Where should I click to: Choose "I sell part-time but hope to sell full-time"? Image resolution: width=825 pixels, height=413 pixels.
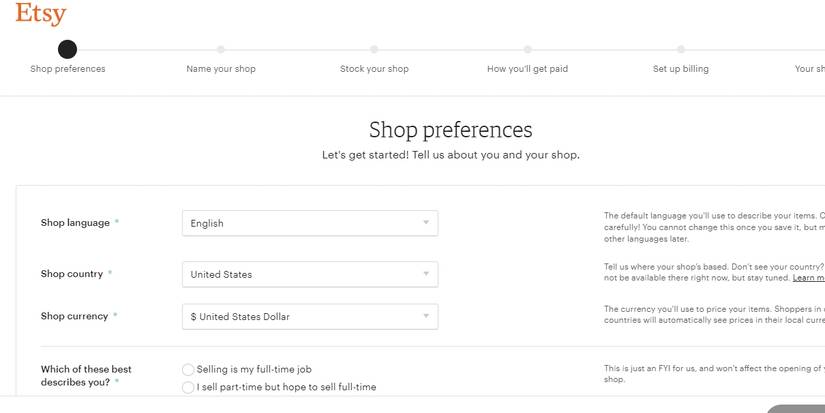pos(188,387)
